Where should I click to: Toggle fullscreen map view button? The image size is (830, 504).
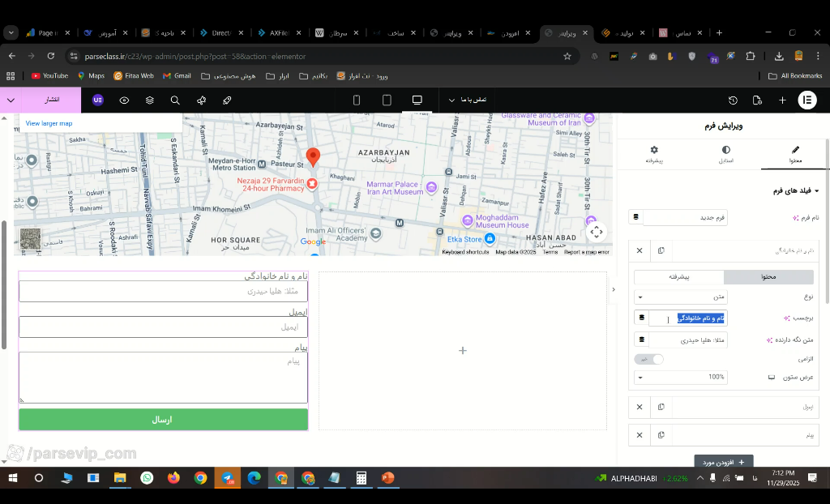pyautogui.click(x=597, y=232)
